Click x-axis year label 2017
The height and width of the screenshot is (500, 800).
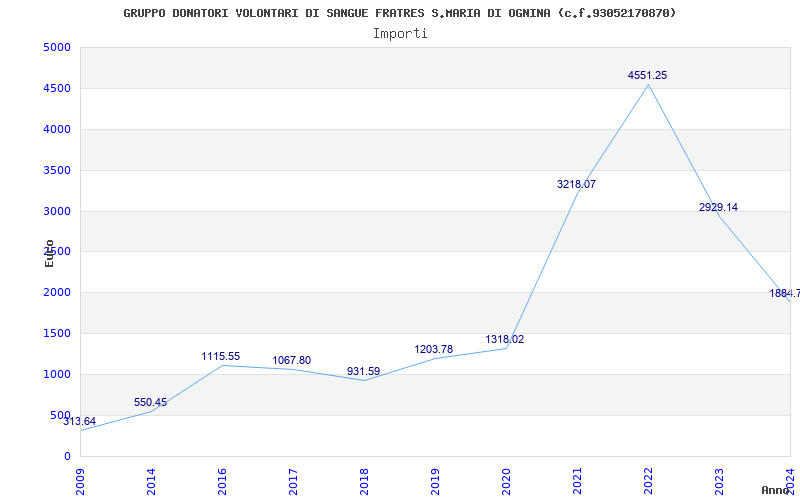(x=293, y=481)
